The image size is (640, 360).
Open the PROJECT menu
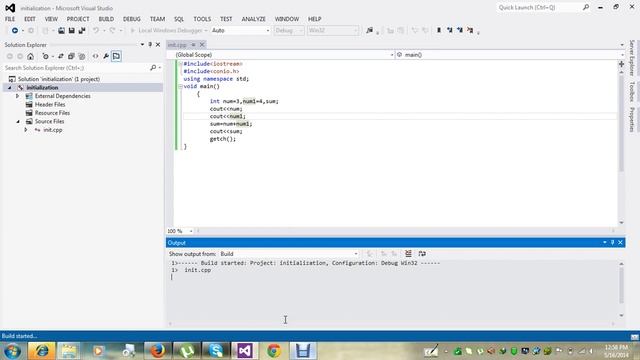coord(78,19)
